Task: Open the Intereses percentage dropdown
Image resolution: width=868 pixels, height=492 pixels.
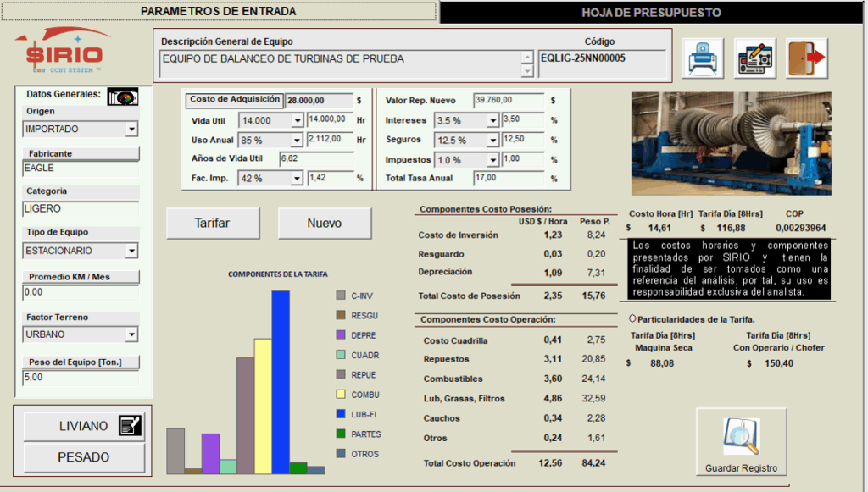Action: [492, 121]
